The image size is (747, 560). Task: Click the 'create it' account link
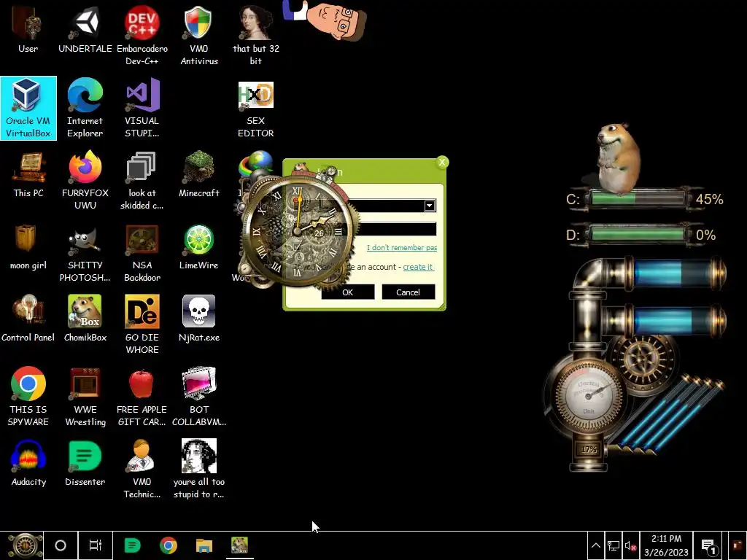[x=418, y=267]
